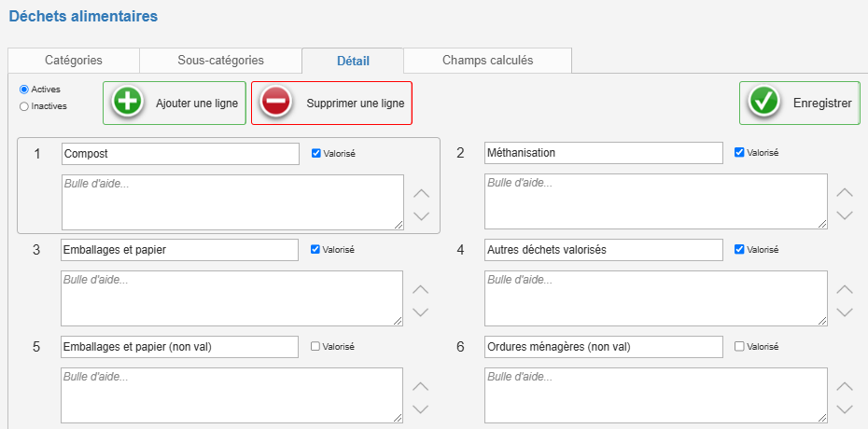Select the Actives radio button

pyautogui.click(x=24, y=89)
